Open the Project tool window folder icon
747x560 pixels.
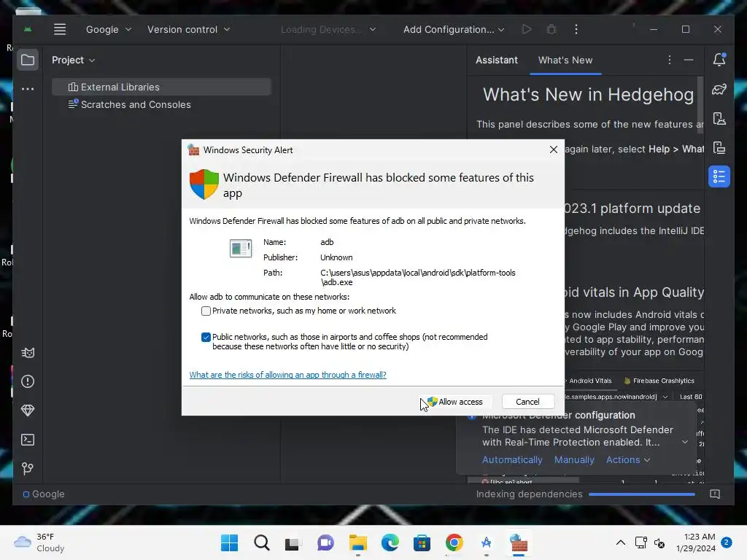point(28,60)
